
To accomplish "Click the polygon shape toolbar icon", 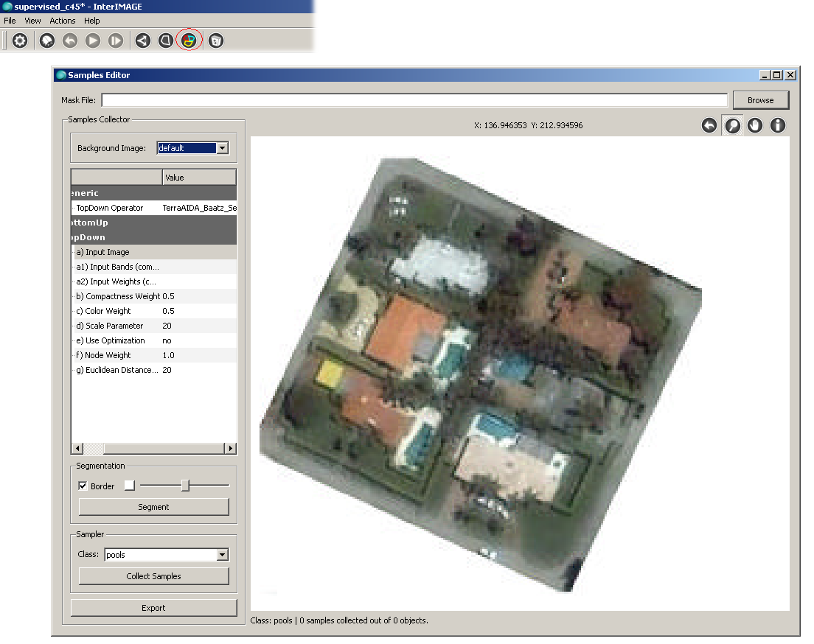I will click(166, 41).
